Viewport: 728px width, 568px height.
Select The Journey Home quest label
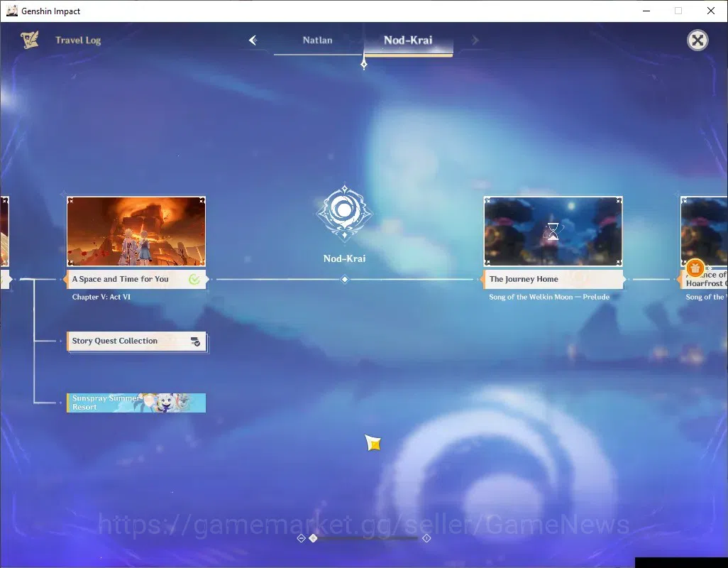point(553,279)
